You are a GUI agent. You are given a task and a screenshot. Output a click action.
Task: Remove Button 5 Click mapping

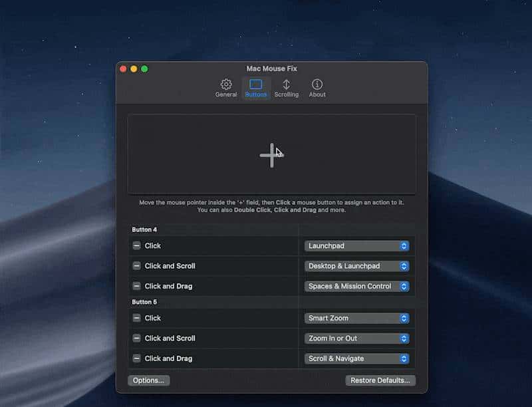point(136,318)
